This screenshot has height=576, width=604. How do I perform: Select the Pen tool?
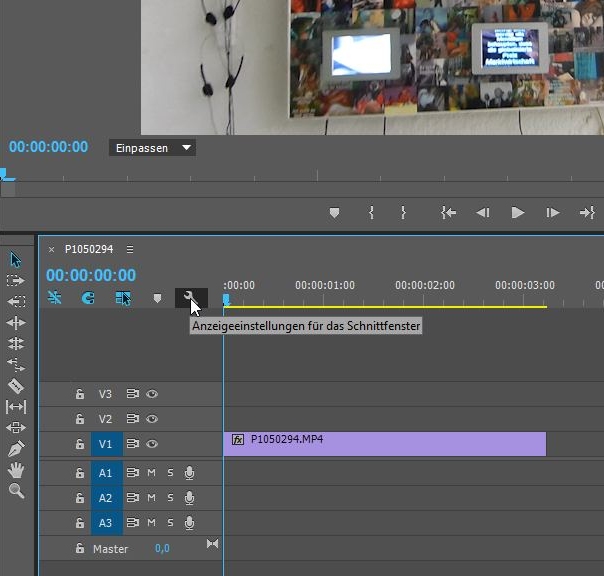tap(16, 448)
